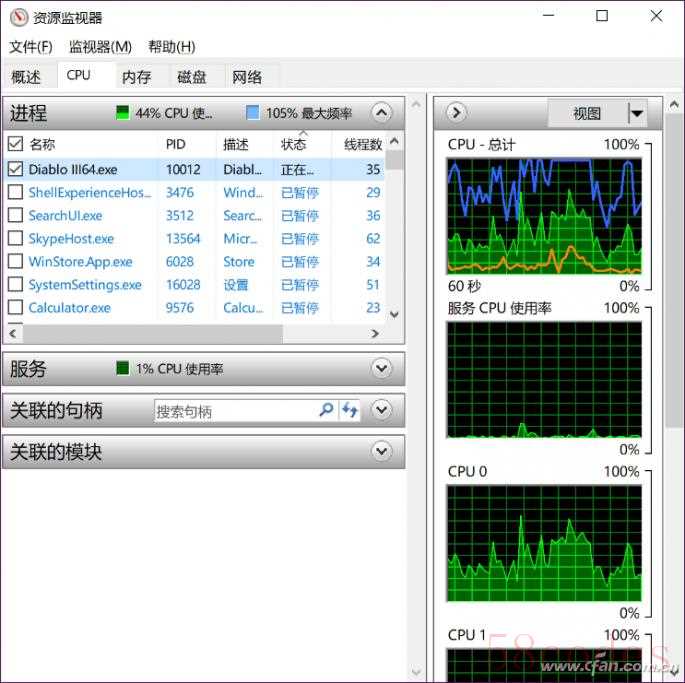Sort by the PID column header
Viewport: 685px width, 683px height.
(x=176, y=144)
